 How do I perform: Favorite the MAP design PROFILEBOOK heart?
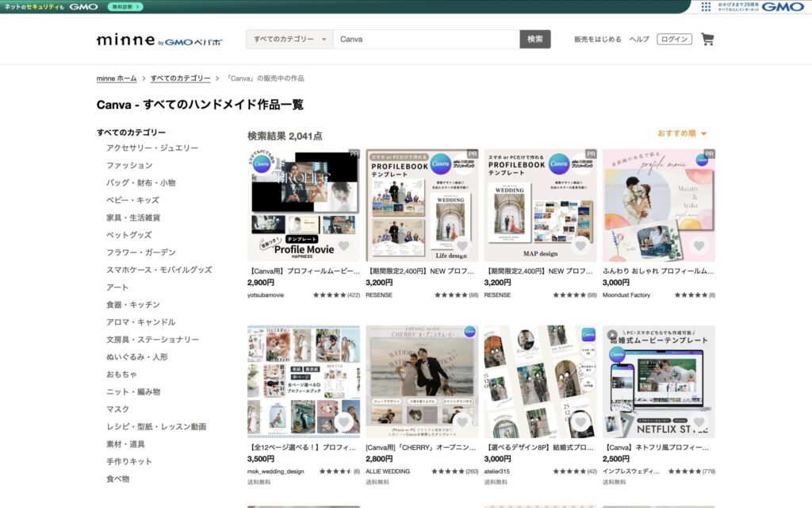coord(580,246)
